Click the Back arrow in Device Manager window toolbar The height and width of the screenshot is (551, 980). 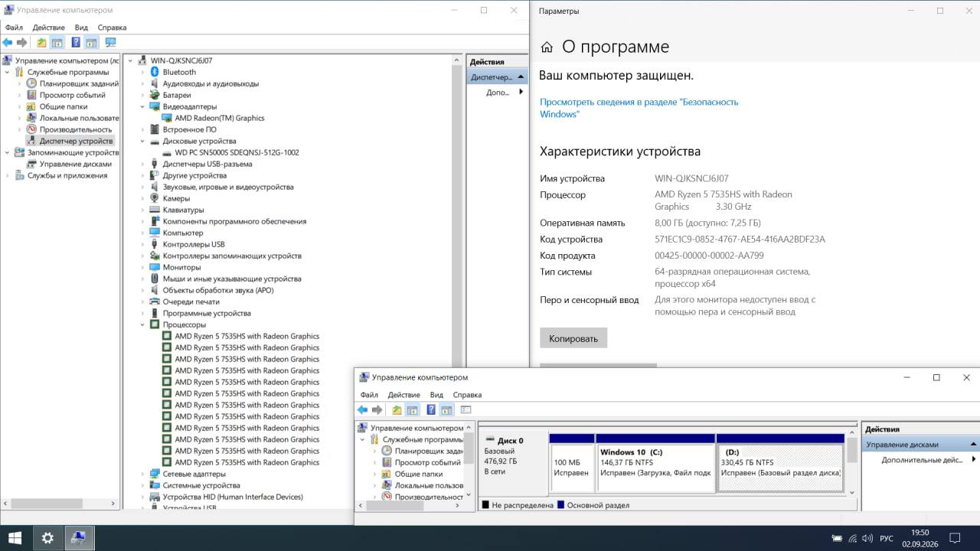click(x=8, y=43)
